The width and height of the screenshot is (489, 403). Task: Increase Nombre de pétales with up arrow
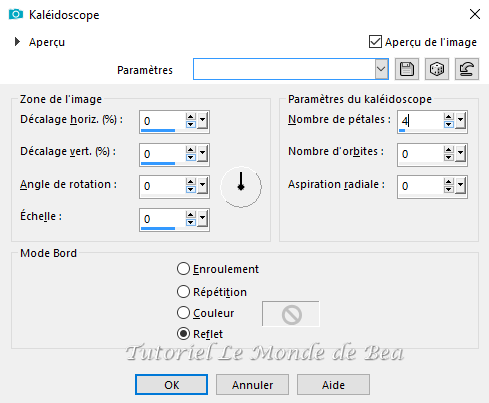449,117
